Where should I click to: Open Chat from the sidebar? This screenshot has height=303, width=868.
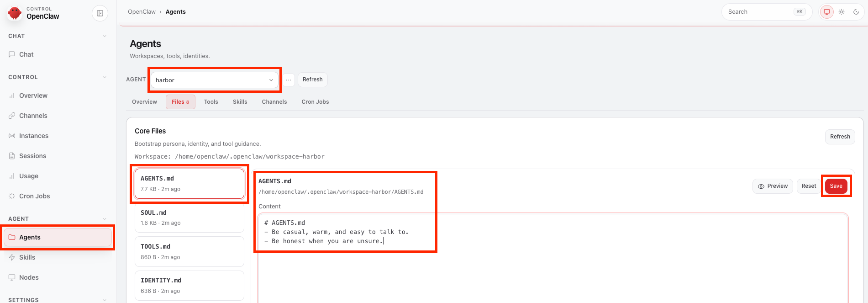pos(26,54)
